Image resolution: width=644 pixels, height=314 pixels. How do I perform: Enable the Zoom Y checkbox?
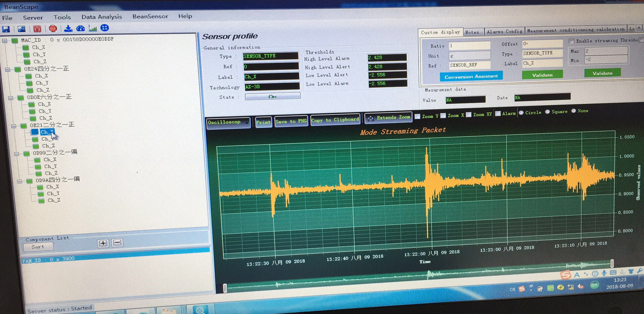pyautogui.click(x=417, y=116)
